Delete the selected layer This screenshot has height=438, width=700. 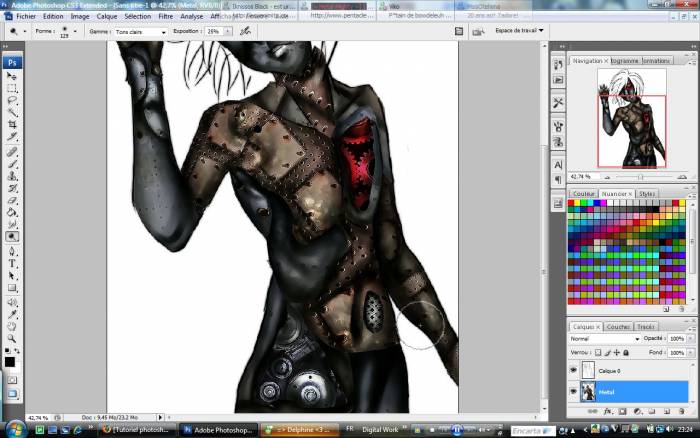[x=682, y=411]
